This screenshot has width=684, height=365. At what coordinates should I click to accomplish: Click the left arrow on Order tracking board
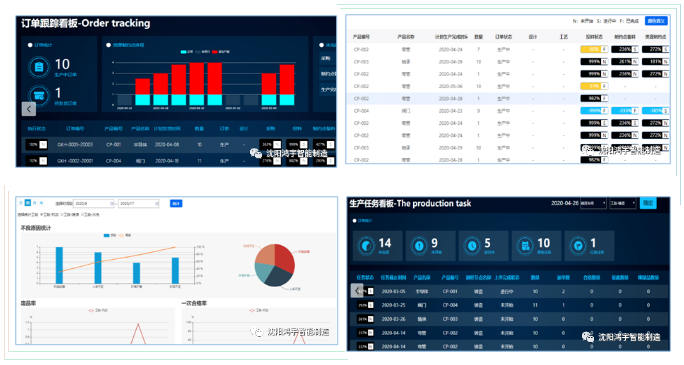29,109
